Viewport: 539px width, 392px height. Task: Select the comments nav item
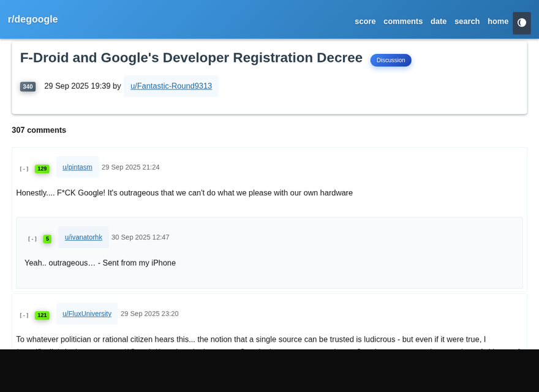[403, 21]
